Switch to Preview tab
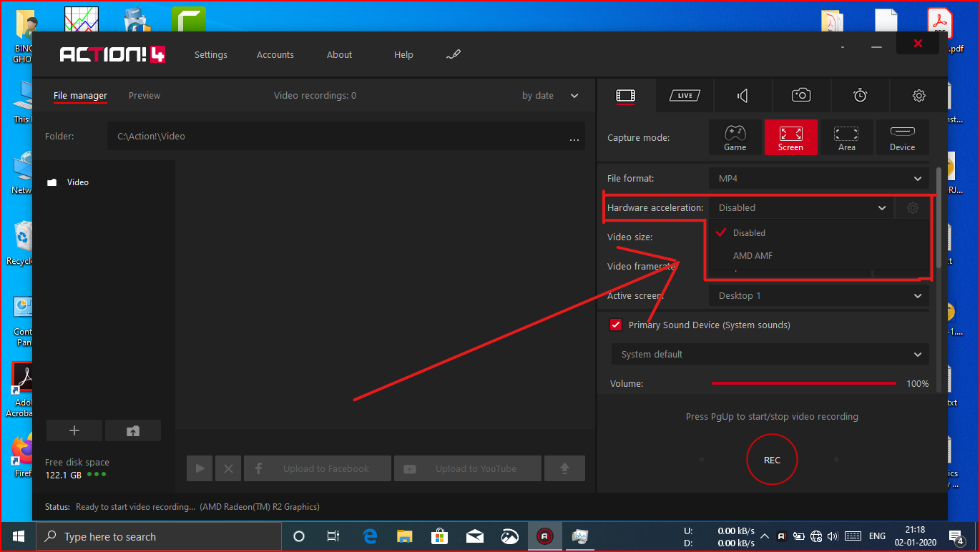Screen dimensions: 980x552 [x=144, y=95]
